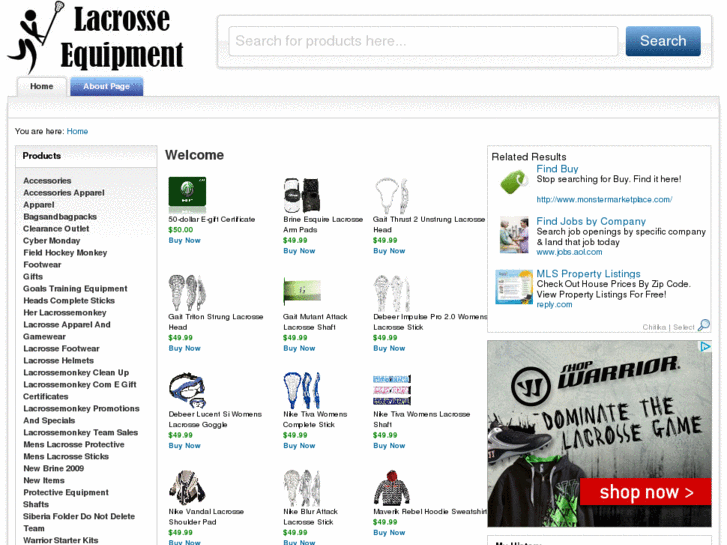Click the Nike Vandal Lacrosse Shoulder Pad title
This screenshot has width=727, height=545.
[206, 517]
